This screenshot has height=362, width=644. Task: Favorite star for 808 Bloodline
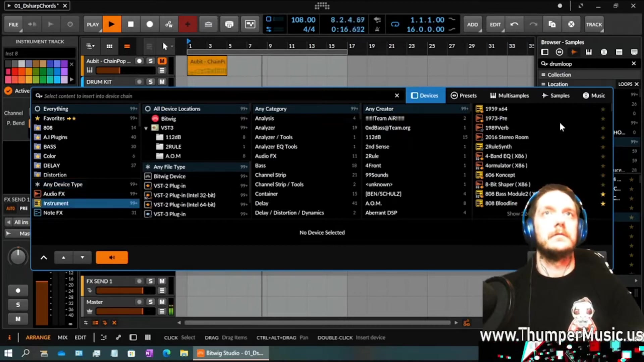(x=603, y=203)
